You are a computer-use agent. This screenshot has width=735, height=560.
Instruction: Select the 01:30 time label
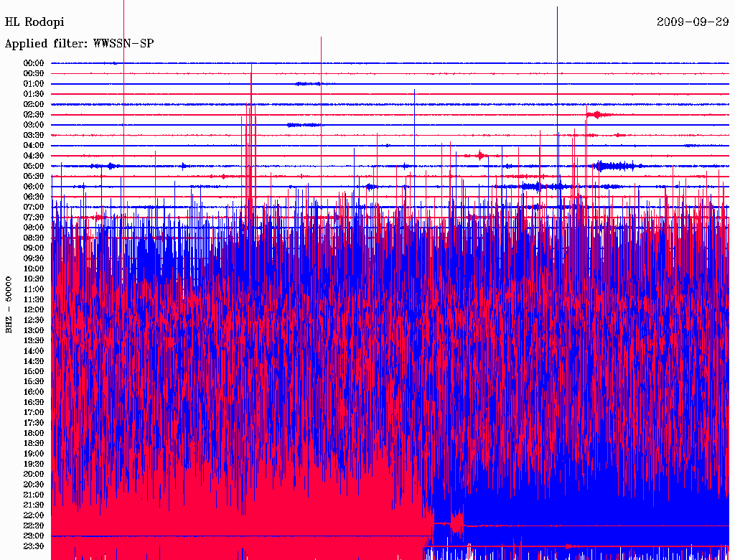(34, 94)
